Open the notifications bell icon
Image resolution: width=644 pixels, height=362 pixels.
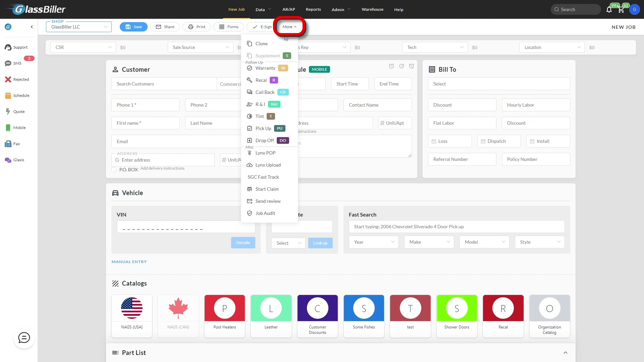click(609, 10)
